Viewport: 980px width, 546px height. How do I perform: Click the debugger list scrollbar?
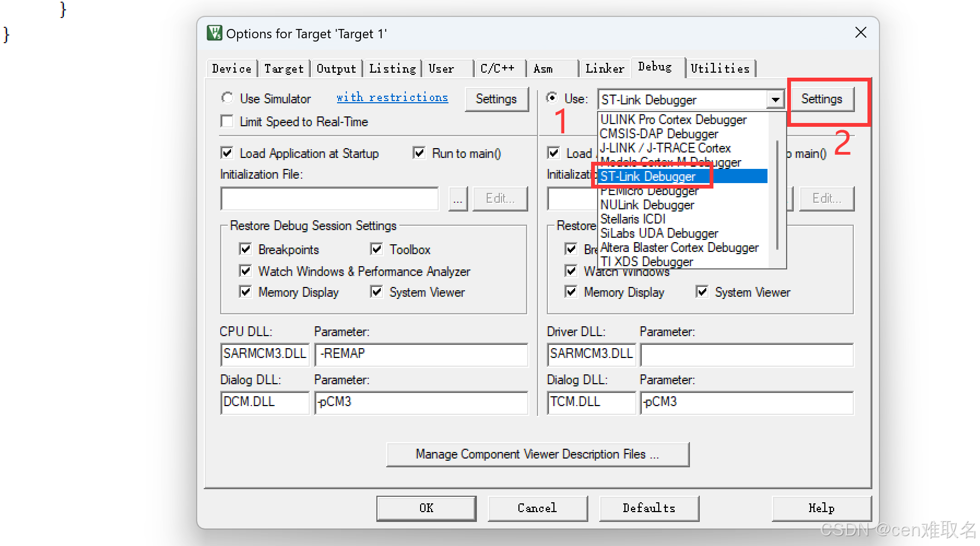pos(777,195)
